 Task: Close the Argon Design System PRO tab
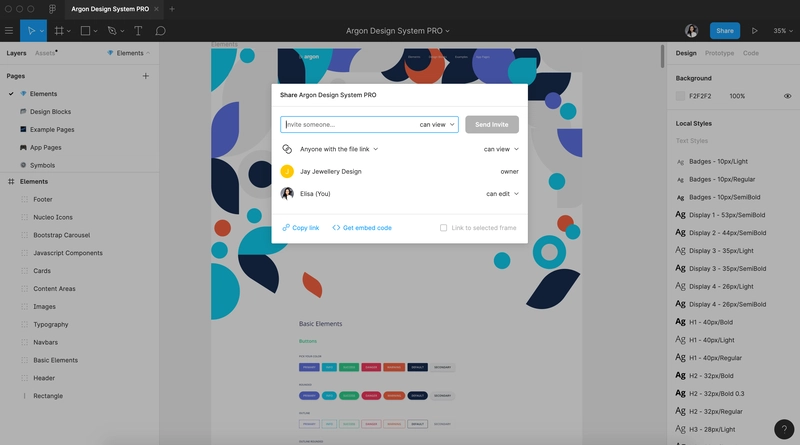[156, 9]
